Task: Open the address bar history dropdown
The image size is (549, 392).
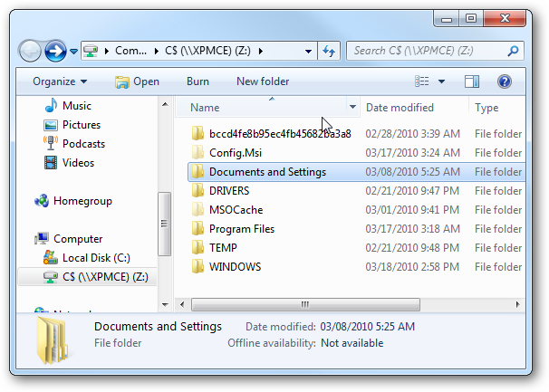Action: [308, 51]
